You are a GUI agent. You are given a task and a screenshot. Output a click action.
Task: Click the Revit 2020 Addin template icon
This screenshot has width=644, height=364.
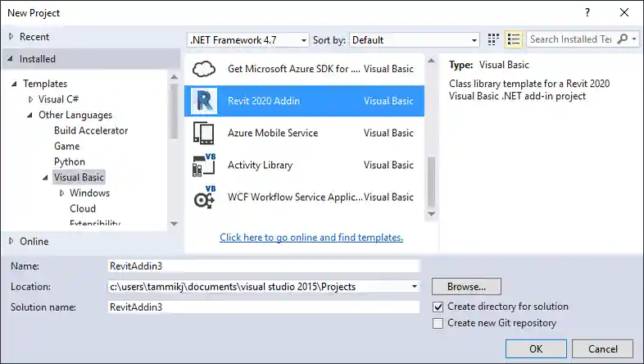tap(203, 101)
